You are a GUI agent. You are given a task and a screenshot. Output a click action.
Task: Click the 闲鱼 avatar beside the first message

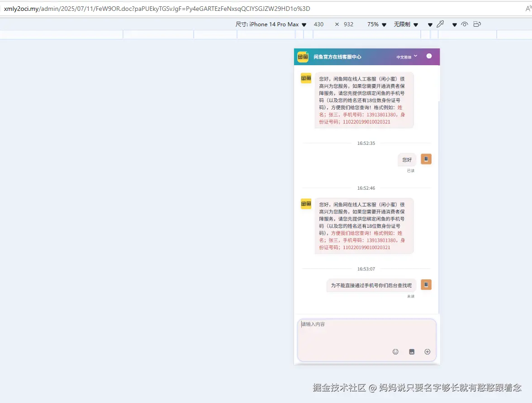[306, 78]
